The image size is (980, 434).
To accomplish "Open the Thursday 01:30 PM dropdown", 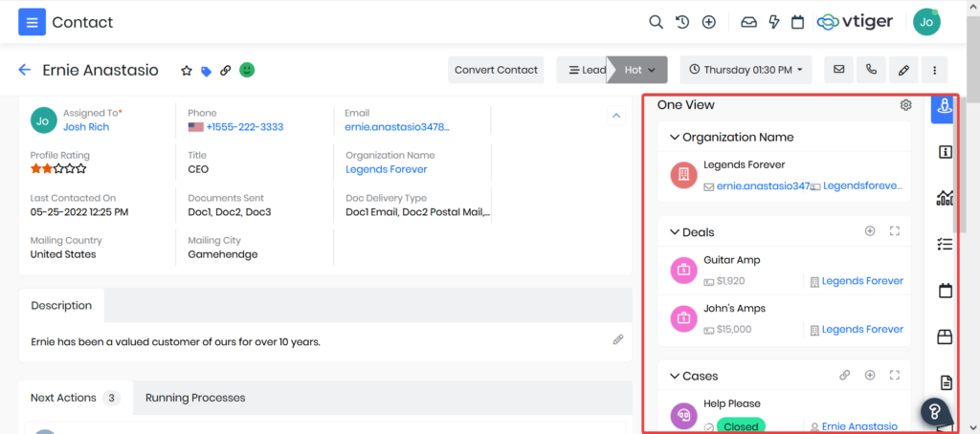I will [746, 70].
